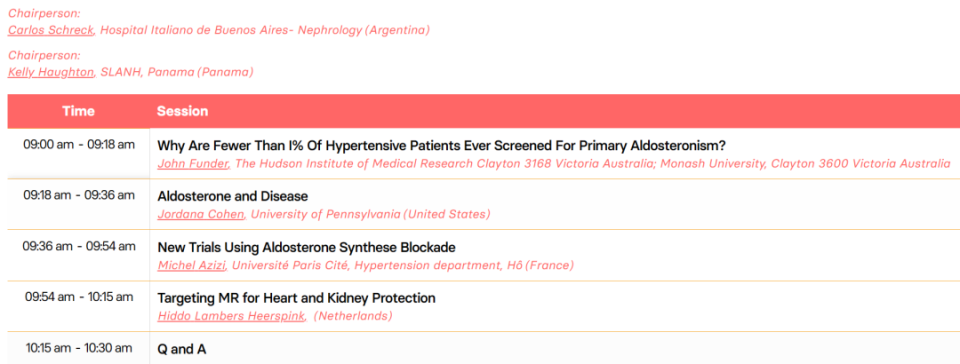
Task: Open Kelly Haughton chairperson link
Action: (51, 72)
